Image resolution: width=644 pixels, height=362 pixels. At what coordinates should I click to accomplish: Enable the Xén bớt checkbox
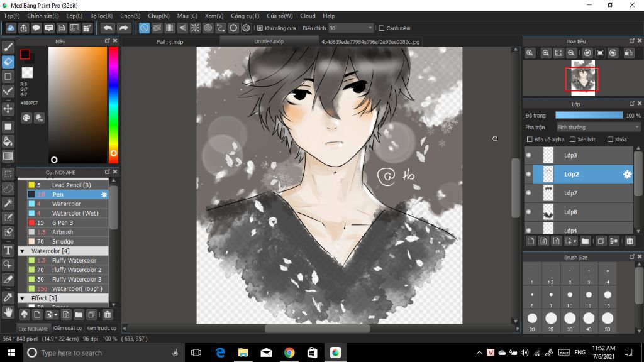point(572,140)
